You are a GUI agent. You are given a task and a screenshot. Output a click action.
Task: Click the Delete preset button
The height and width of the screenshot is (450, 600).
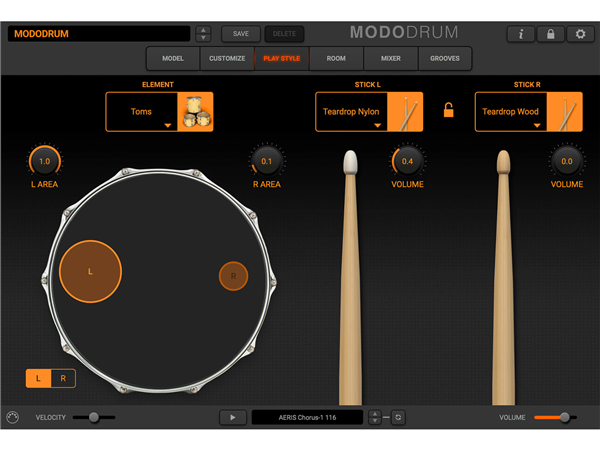283,34
